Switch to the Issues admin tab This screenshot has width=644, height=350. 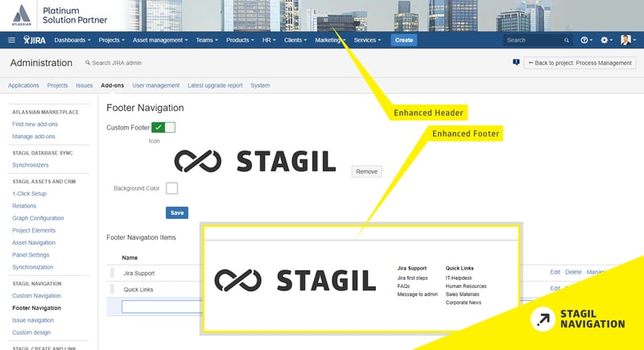(x=85, y=85)
